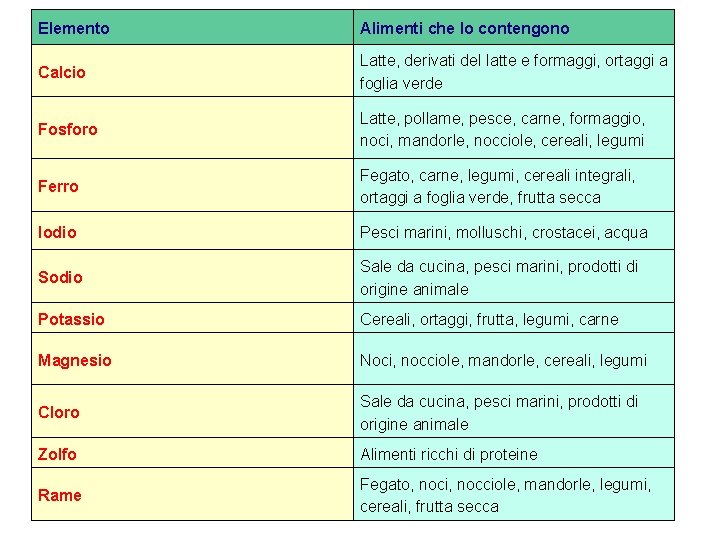This screenshot has height=540, width=720.
Task: Select the "Fosforo" element cell
Action: coord(68,129)
